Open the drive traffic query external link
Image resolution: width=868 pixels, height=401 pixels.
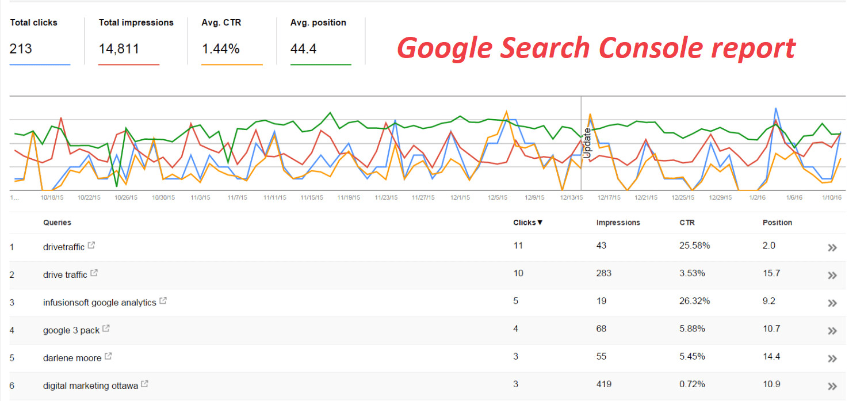(x=94, y=272)
